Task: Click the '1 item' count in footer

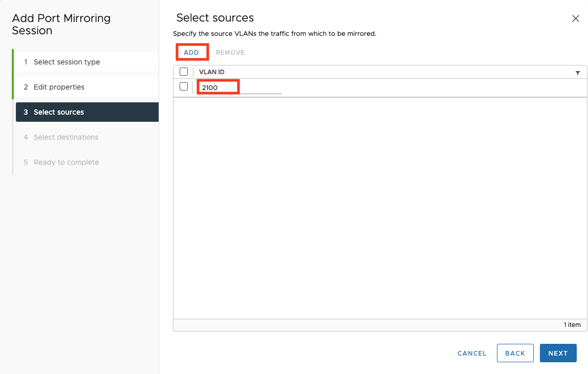Action: tap(572, 325)
